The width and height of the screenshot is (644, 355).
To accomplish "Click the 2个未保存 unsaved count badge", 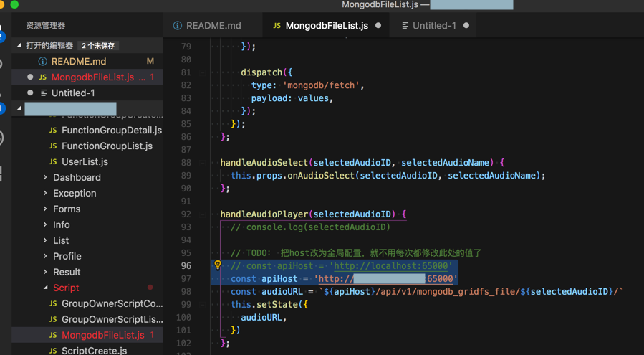I will tap(97, 46).
